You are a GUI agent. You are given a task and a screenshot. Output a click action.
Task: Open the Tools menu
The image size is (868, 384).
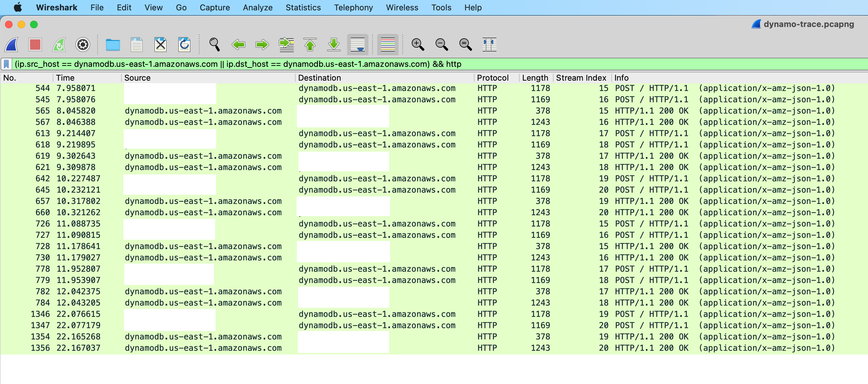442,8
